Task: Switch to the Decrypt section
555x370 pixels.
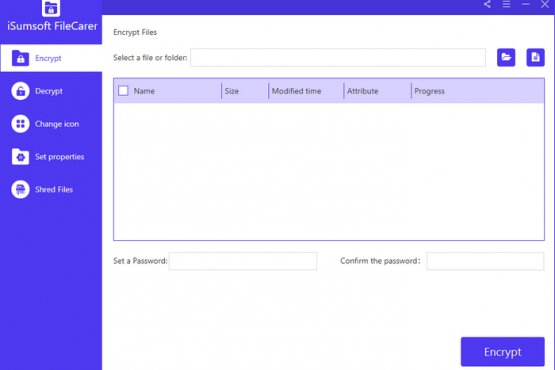Action: click(51, 91)
